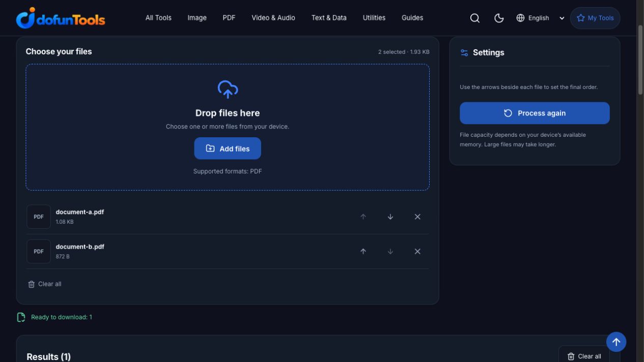Image resolution: width=644 pixels, height=362 pixels.
Task: Remove document-a.pdf from list
Action: 417,217
